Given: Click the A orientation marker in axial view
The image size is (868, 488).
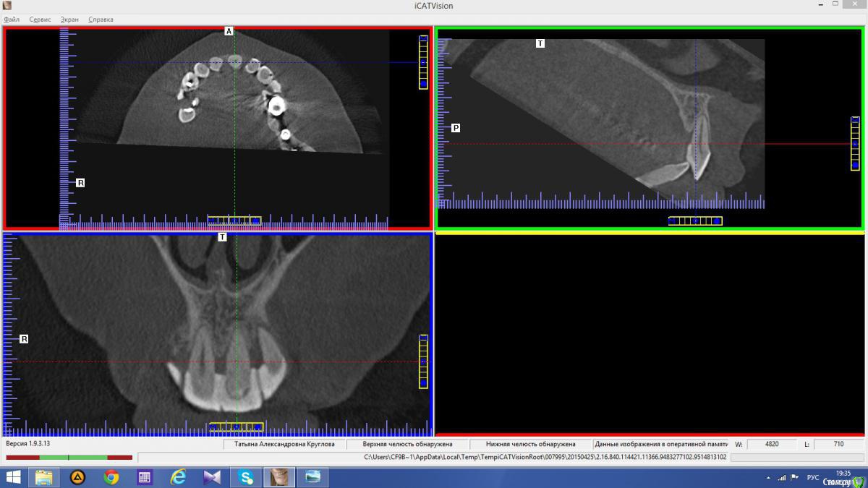Looking at the screenshot, I should [229, 31].
